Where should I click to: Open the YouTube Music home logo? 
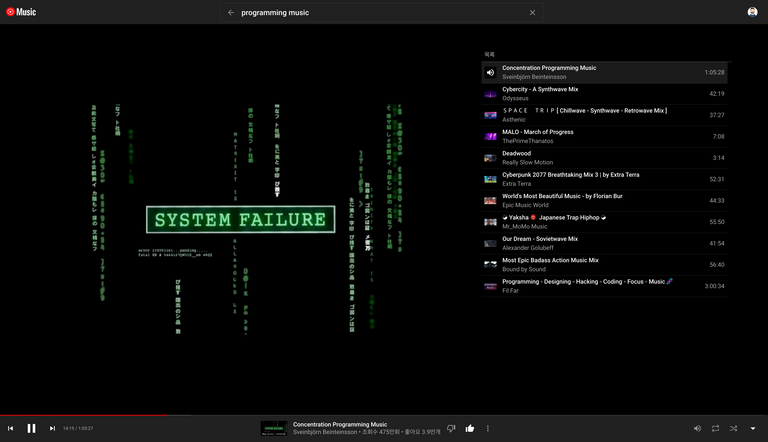click(21, 12)
